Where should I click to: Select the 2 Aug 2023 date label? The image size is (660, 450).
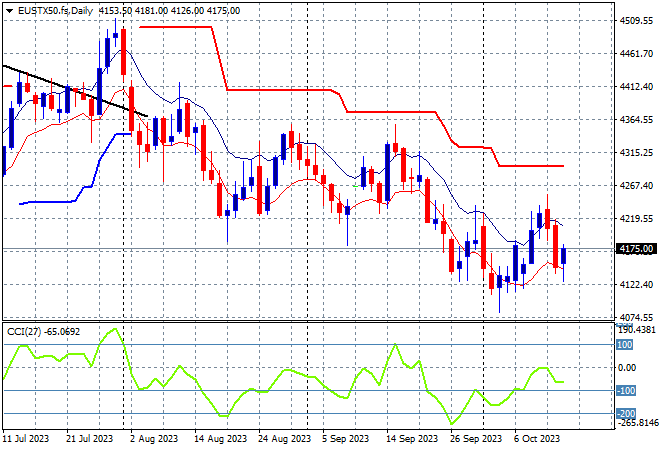click(154, 438)
